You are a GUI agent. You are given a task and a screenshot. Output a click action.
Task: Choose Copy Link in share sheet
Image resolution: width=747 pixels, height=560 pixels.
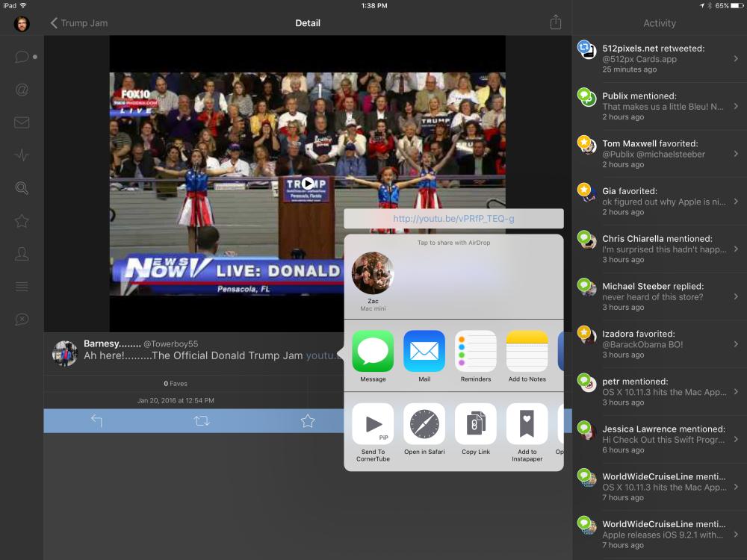coord(476,429)
